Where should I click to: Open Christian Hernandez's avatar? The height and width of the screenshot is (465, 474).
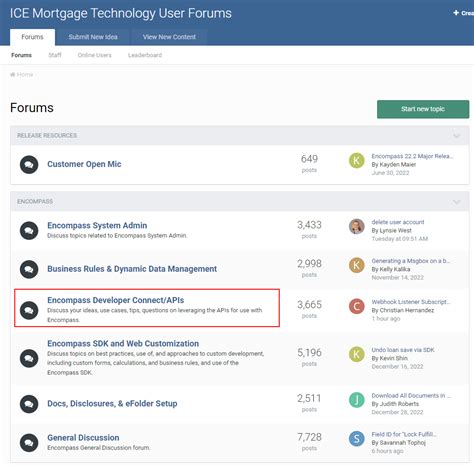[356, 306]
